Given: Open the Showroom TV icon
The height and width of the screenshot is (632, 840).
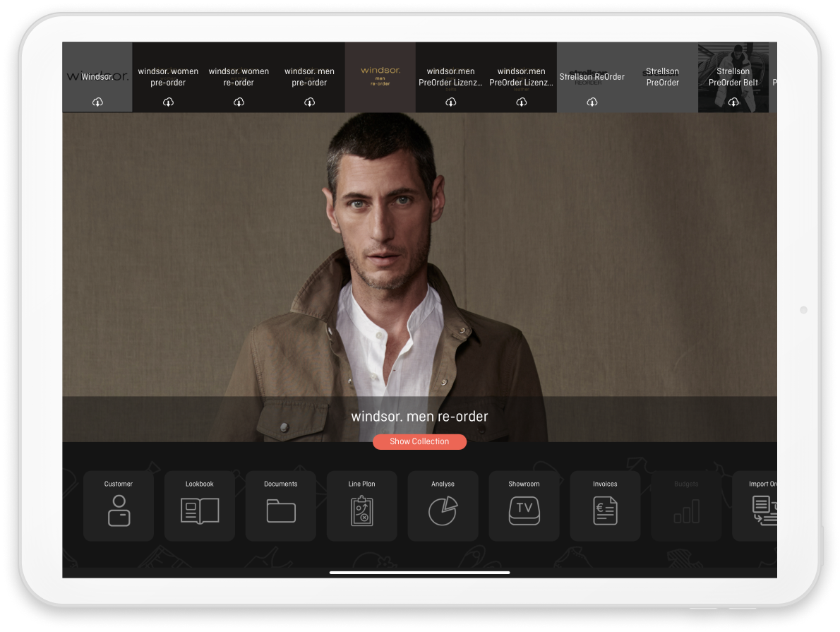Looking at the screenshot, I should [524, 511].
